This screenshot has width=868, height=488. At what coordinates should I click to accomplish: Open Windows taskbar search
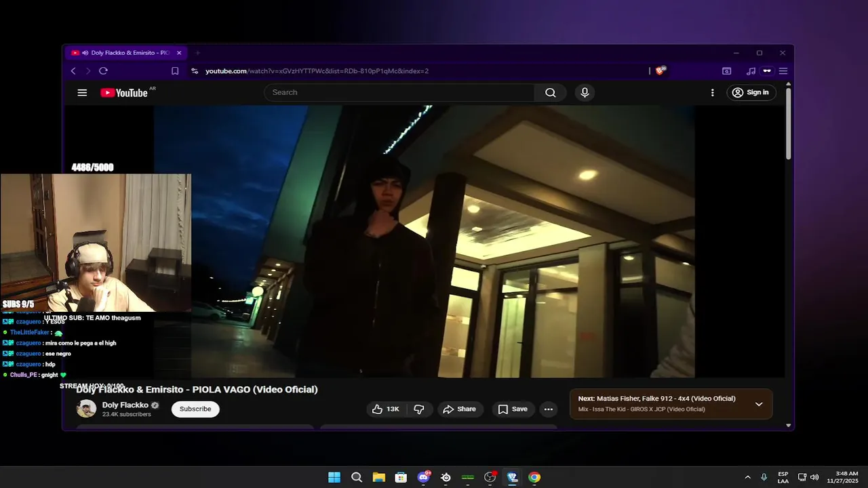(x=357, y=477)
